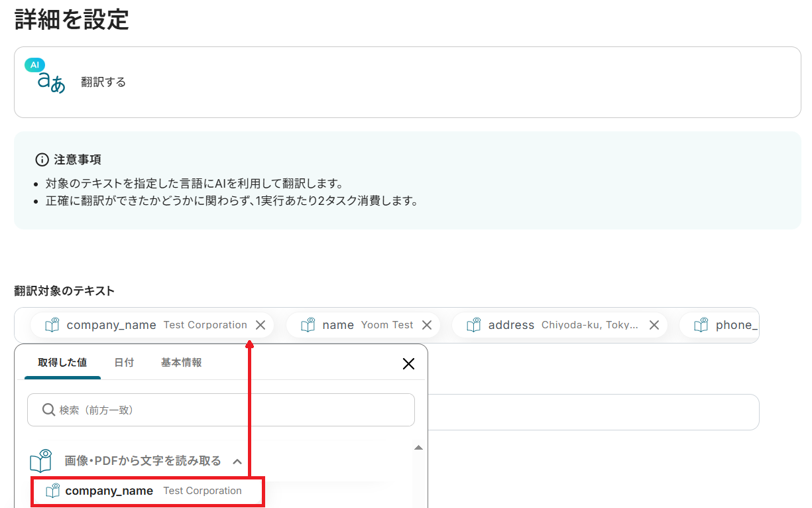
Task: Click the phone_ chip icon
Action: (701, 325)
